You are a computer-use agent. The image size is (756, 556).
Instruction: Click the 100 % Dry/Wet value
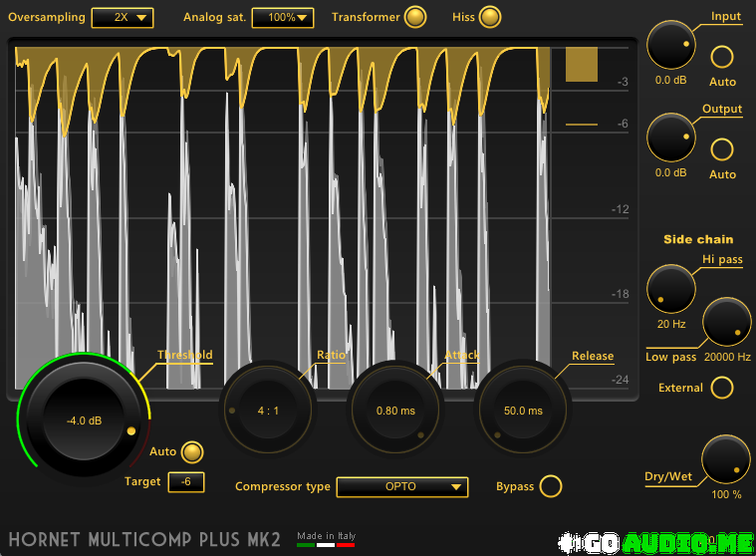[x=726, y=494]
